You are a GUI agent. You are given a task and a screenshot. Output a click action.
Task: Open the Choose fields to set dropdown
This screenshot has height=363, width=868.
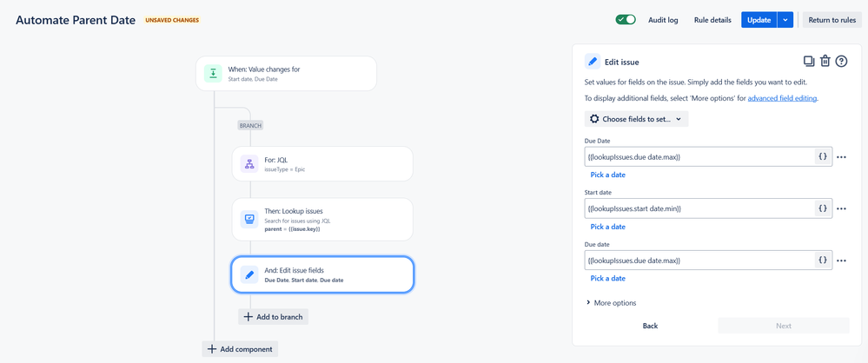tap(636, 119)
